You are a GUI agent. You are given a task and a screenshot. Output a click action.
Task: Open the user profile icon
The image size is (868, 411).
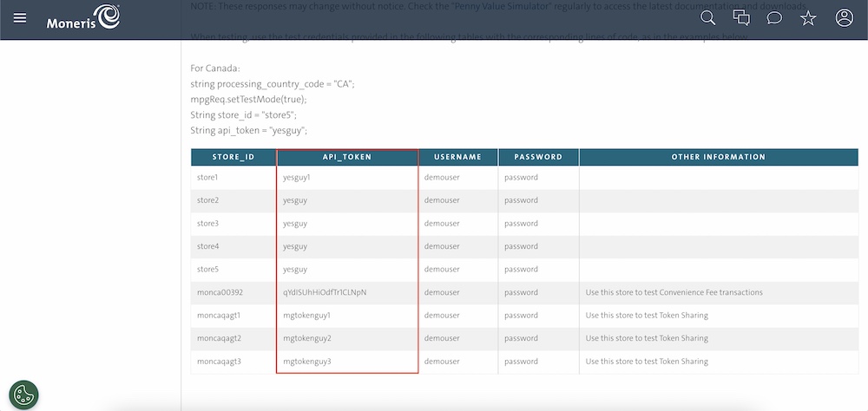(844, 18)
